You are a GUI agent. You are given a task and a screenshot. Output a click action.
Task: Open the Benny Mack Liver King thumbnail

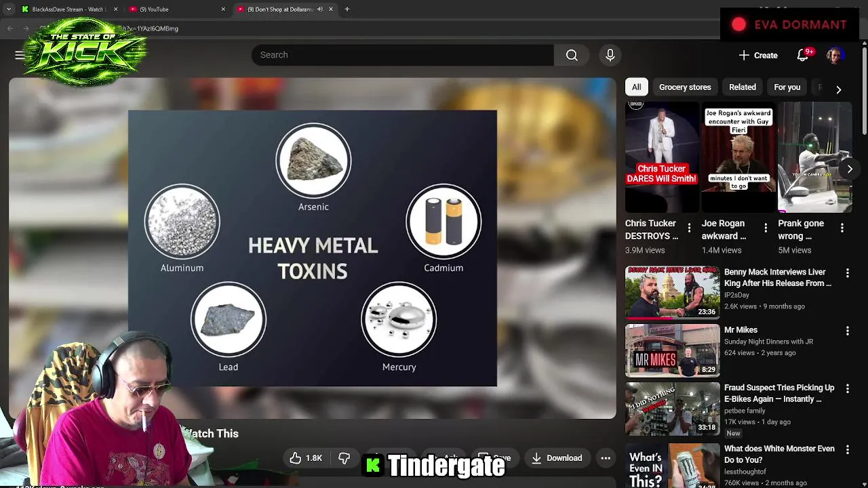[672, 292]
